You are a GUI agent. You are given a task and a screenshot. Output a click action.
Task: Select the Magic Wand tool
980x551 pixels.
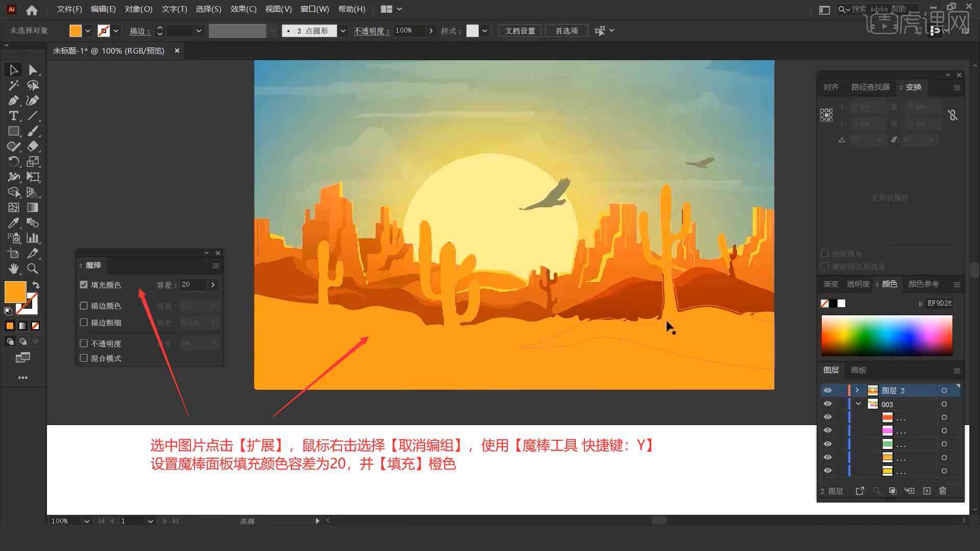pos(12,85)
